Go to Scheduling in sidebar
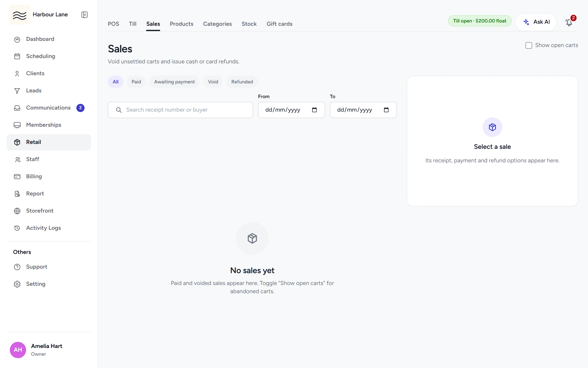588x368 pixels. coord(49,56)
